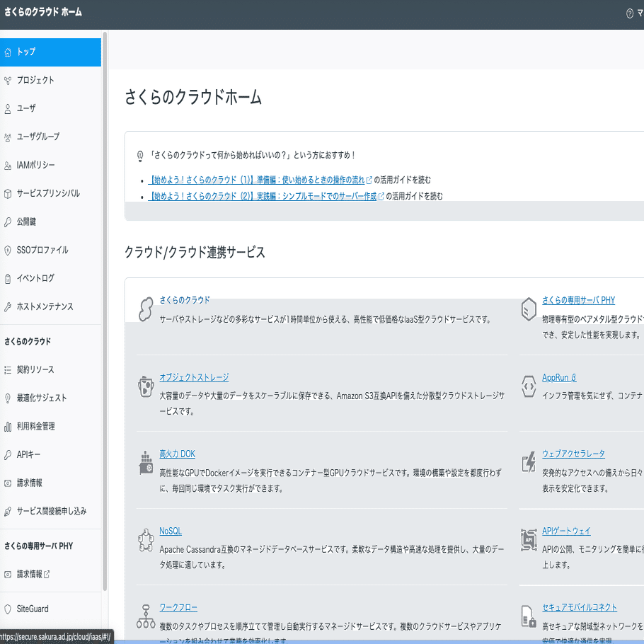Open IAMポリシー sidebar entry
The width and height of the screenshot is (644, 644).
click(50, 165)
